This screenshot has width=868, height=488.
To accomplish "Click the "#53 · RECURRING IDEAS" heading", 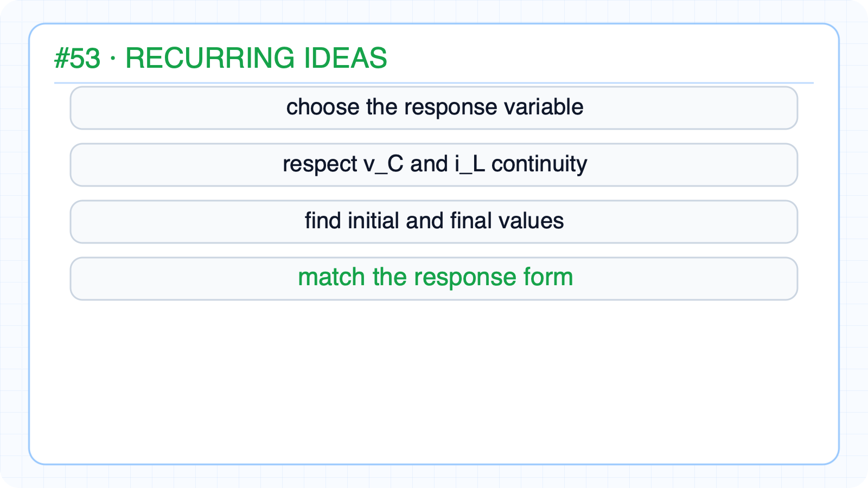I will click(221, 59).
